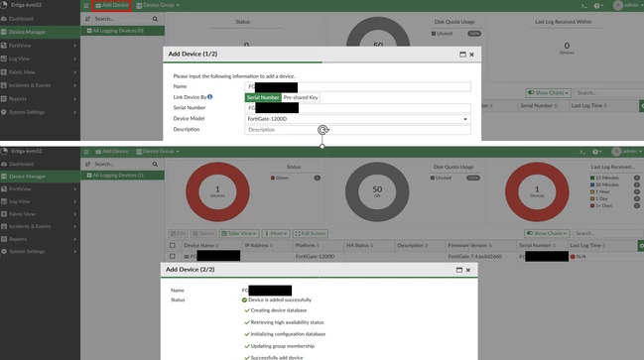Click search magnifier icon in upper screenshot

coord(155,19)
